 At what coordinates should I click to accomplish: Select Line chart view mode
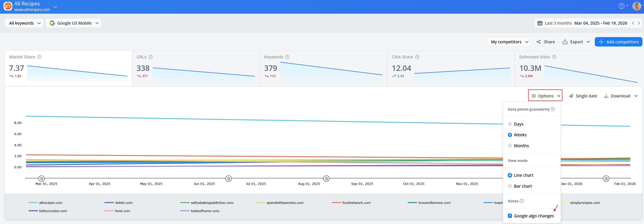tap(510, 175)
